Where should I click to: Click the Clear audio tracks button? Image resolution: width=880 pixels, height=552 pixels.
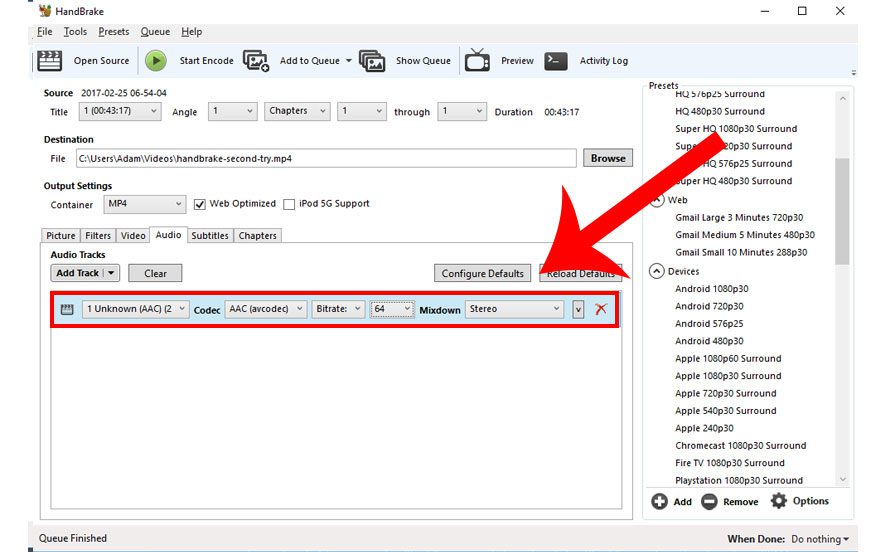click(x=155, y=273)
